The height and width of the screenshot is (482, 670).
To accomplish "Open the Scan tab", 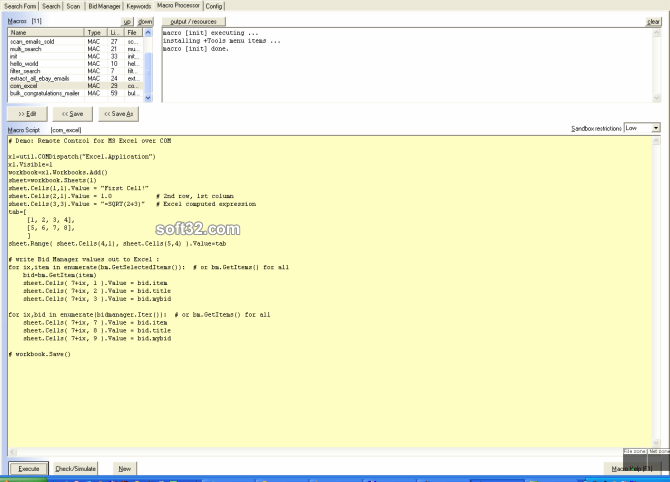I will click(x=73, y=6).
